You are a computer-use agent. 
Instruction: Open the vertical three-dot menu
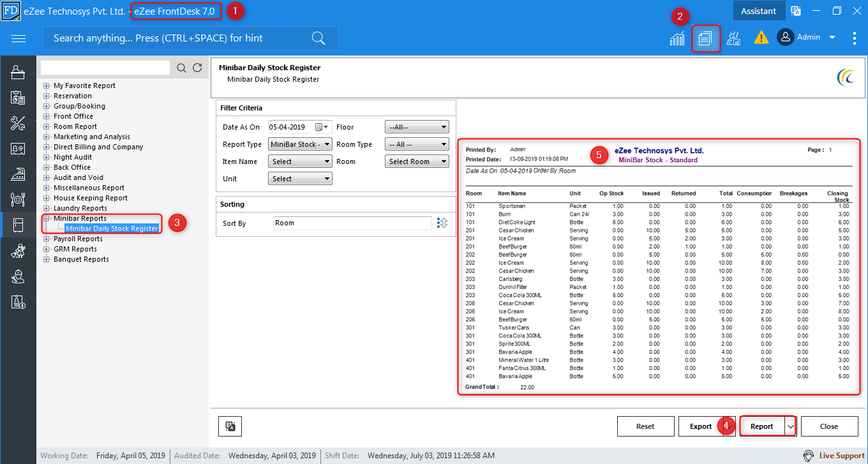click(855, 38)
